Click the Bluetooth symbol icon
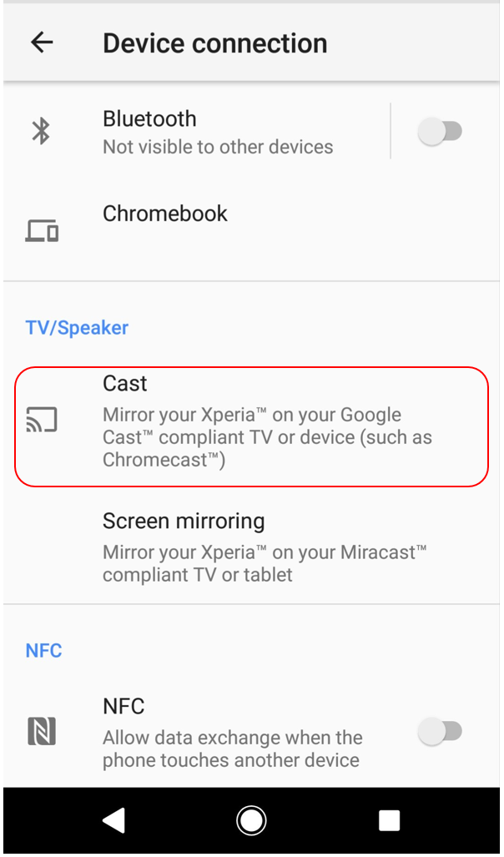The width and height of the screenshot is (504, 857). coord(41,131)
